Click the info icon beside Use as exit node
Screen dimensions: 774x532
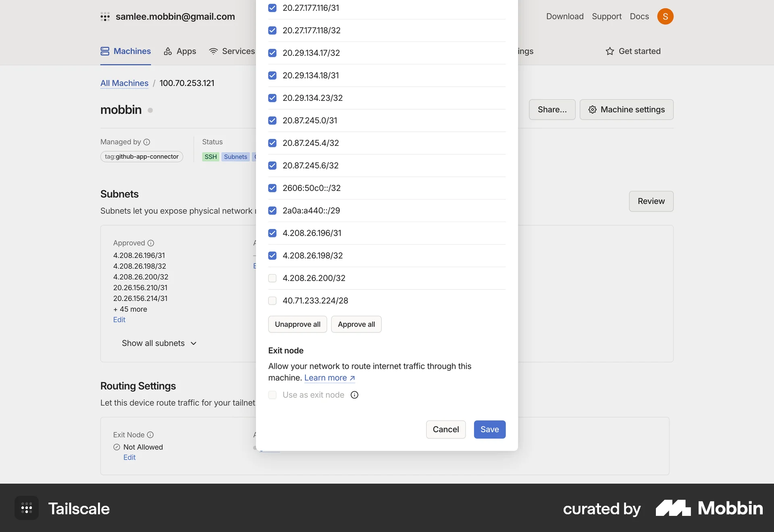pyautogui.click(x=354, y=395)
